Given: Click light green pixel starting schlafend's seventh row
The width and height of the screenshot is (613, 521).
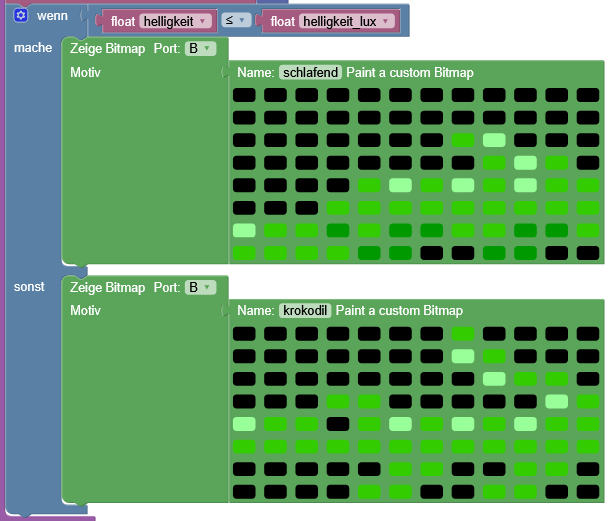Looking at the screenshot, I should pos(244,230).
